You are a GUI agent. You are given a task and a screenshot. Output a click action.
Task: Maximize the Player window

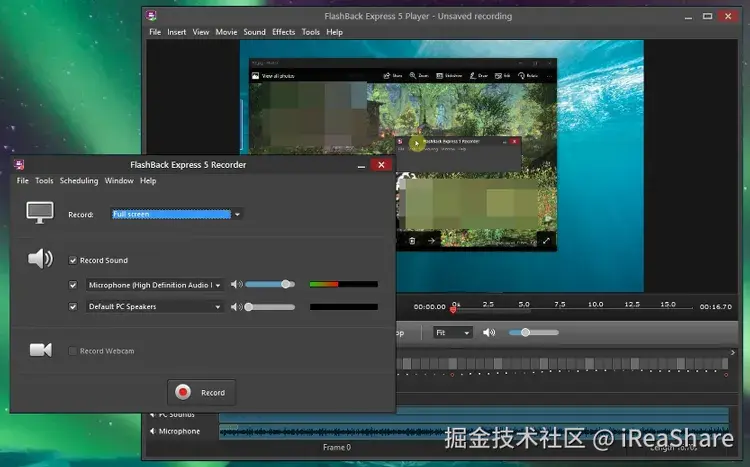click(x=707, y=16)
